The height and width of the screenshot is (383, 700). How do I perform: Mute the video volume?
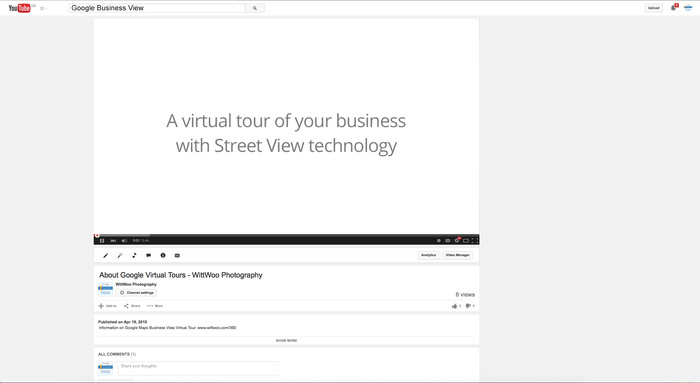tap(124, 241)
